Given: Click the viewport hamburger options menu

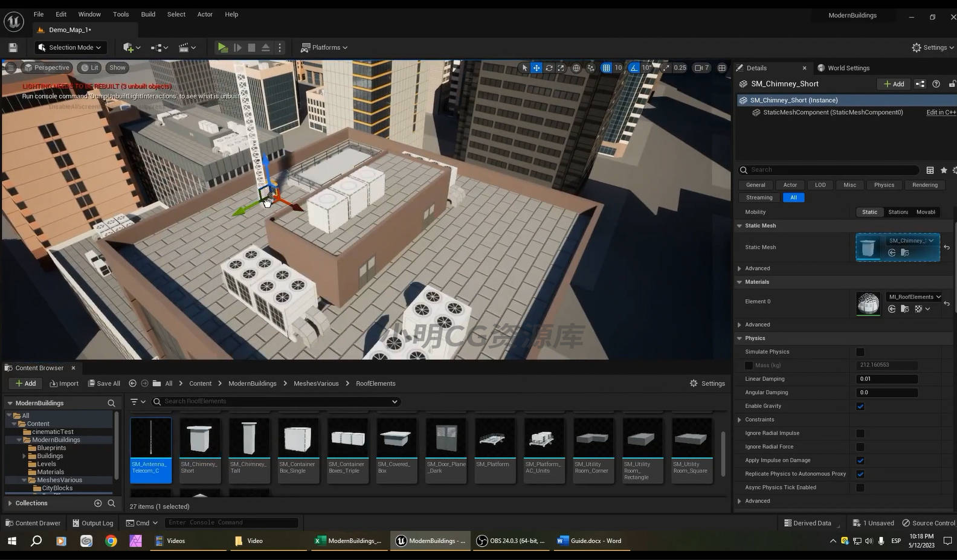Looking at the screenshot, I should pos(10,68).
